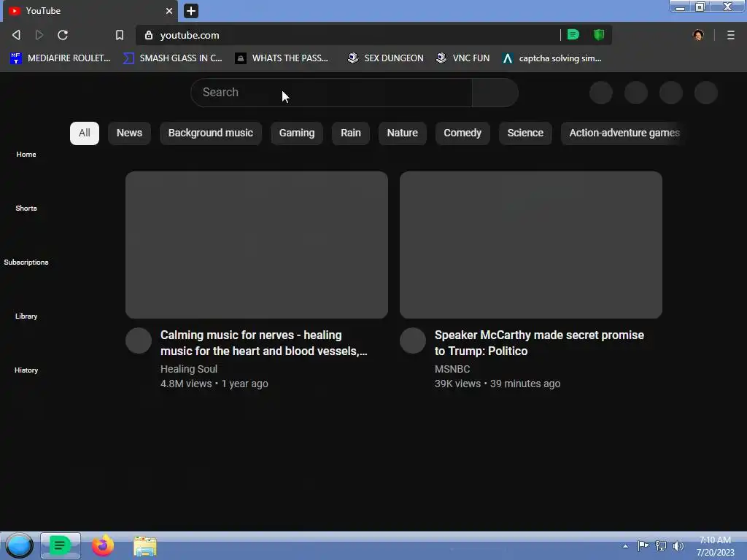Click the youtube.com address bar
The image size is (747, 560).
coord(350,35)
